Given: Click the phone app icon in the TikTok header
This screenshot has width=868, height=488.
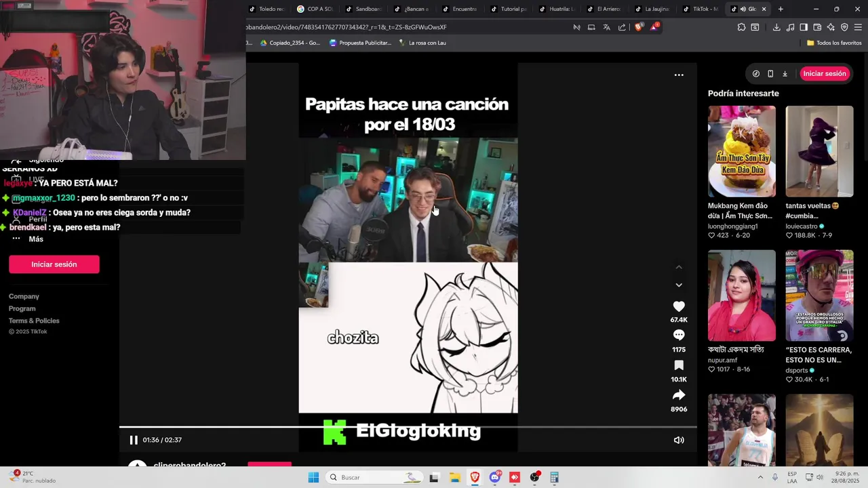Looking at the screenshot, I should click(x=770, y=73).
